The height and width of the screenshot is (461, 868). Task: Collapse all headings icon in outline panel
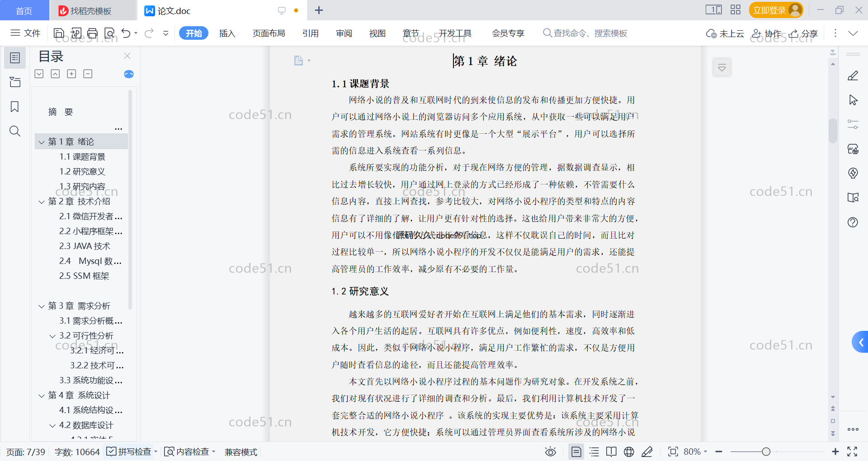[55, 74]
